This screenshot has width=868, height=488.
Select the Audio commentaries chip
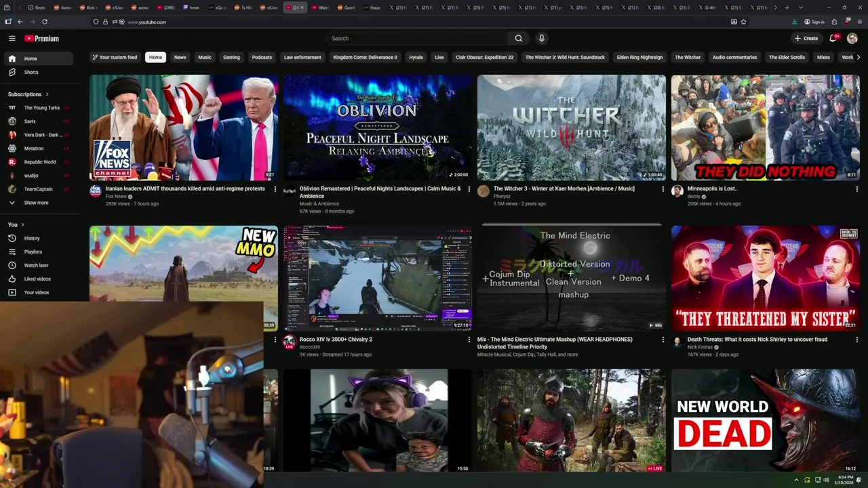click(734, 58)
